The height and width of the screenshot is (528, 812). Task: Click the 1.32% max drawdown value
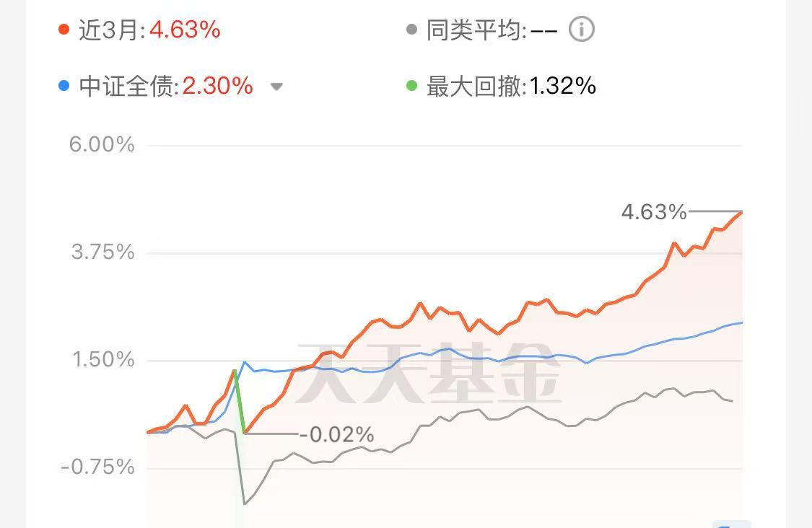[563, 86]
